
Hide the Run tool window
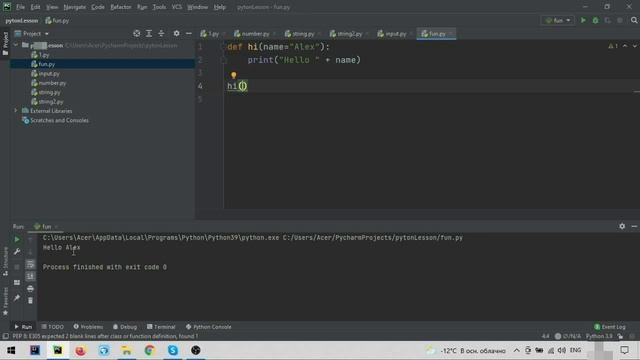point(634,226)
